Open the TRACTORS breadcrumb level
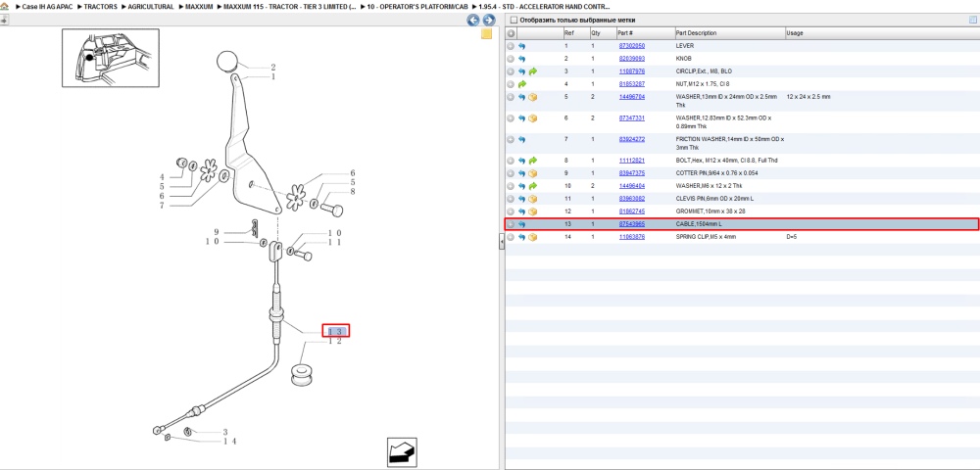Screen dimensions: 980x470 100,7
